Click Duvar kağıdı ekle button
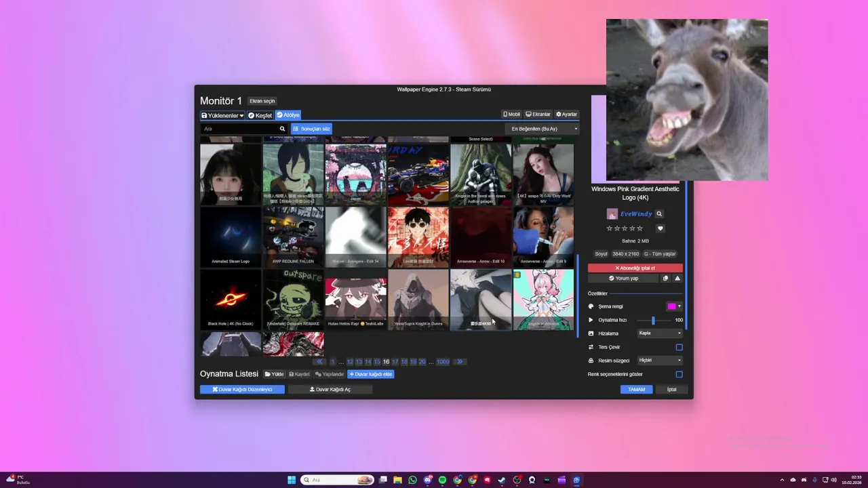 click(370, 374)
